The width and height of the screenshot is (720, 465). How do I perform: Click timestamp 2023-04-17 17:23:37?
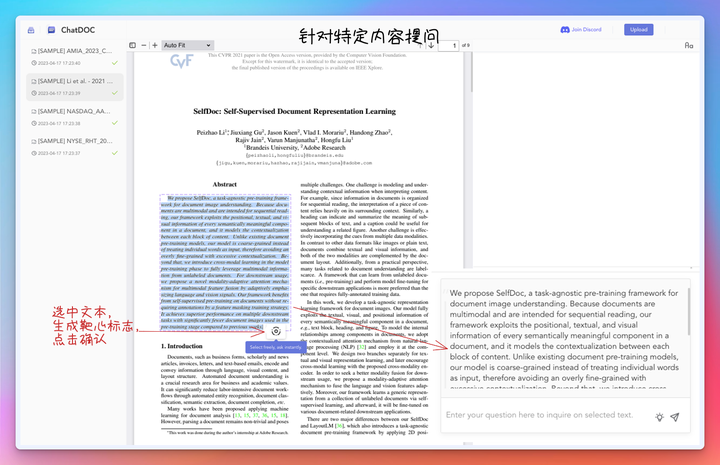point(59,153)
